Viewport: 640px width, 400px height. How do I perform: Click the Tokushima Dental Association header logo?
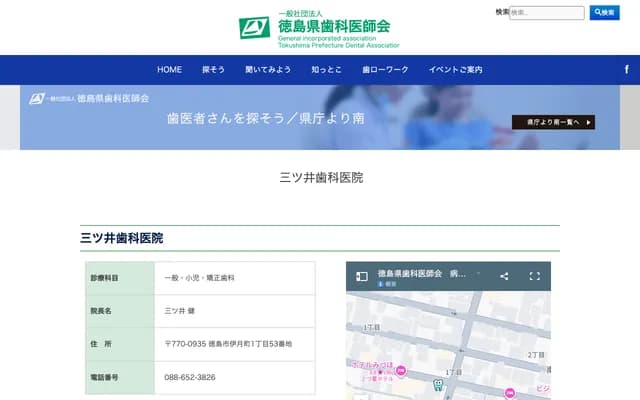[319, 28]
